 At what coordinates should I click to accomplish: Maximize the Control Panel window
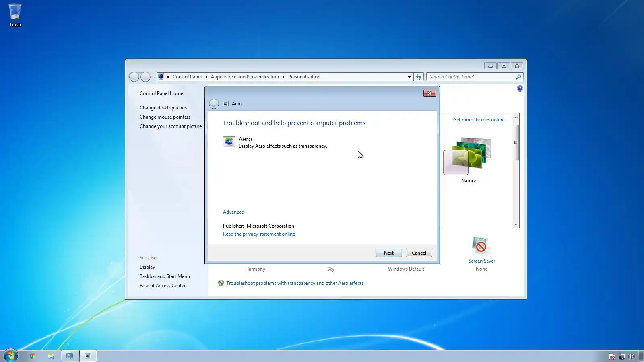click(x=504, y=66)
